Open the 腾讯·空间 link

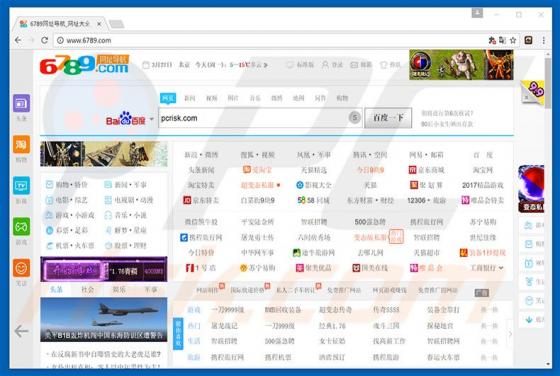point(370,155)
